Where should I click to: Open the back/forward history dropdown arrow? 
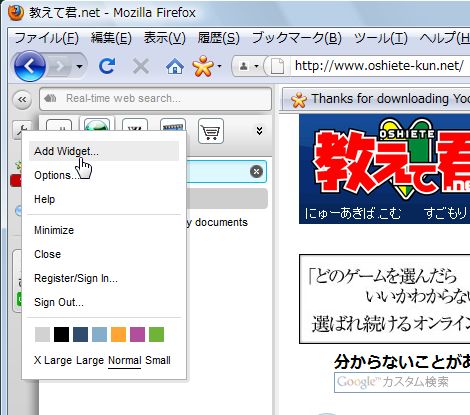tap(79, 67)
